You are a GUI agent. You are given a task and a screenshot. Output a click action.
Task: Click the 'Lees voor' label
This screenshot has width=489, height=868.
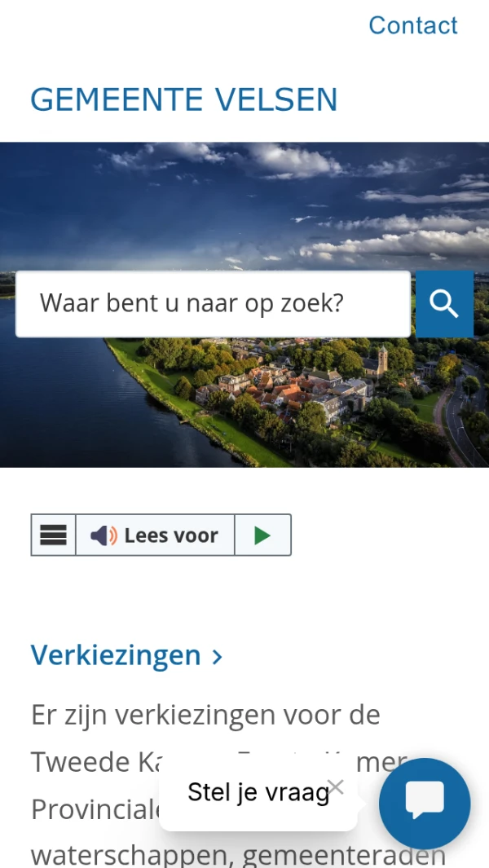171,535
